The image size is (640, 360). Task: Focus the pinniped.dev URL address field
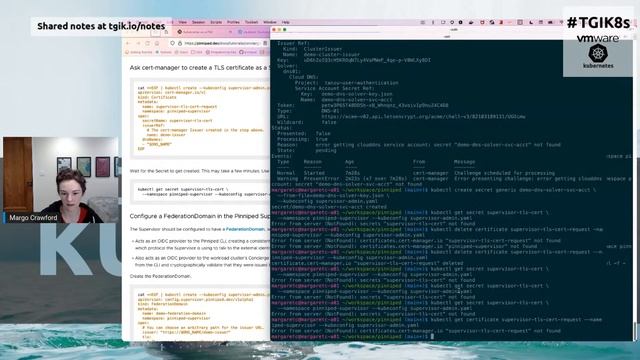click(222, 43)
